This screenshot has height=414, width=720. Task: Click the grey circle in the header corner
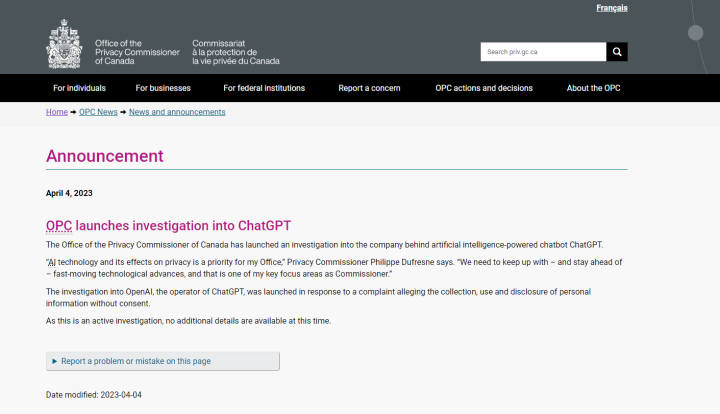coord(695,33)
